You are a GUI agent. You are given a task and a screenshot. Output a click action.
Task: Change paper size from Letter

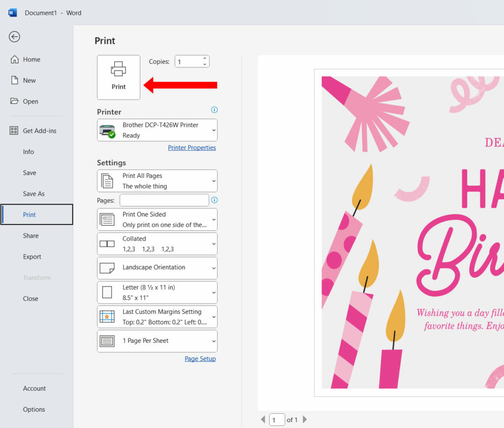tap(157, 292)
